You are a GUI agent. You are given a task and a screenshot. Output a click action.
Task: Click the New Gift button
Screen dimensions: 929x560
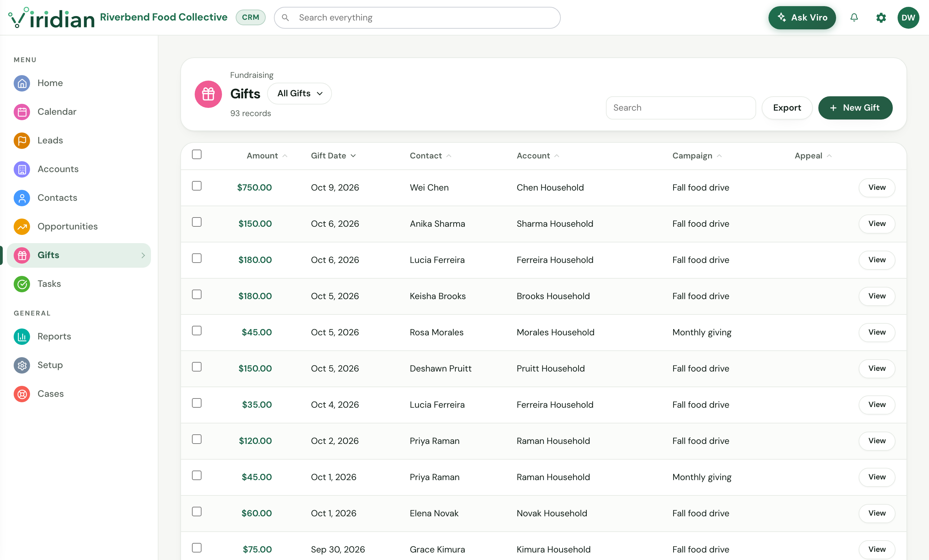[x=855, y=108]
